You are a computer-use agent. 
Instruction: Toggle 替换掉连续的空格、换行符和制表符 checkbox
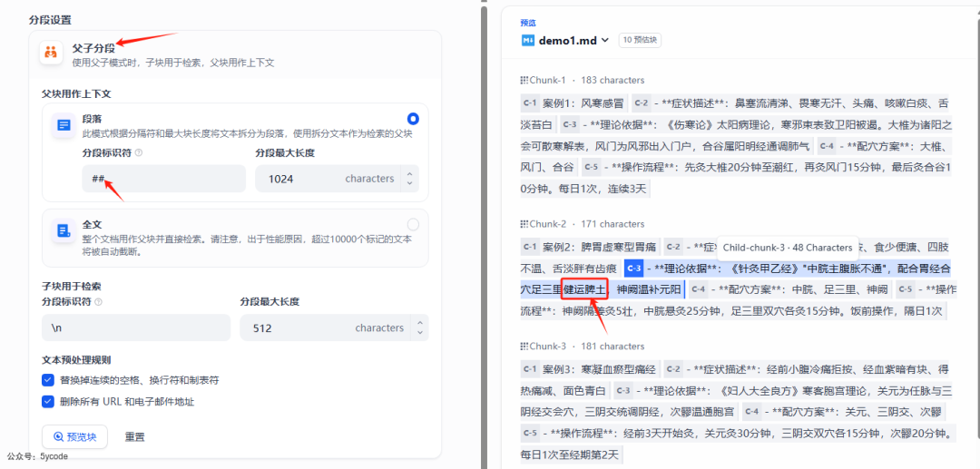tap(47, 380)
